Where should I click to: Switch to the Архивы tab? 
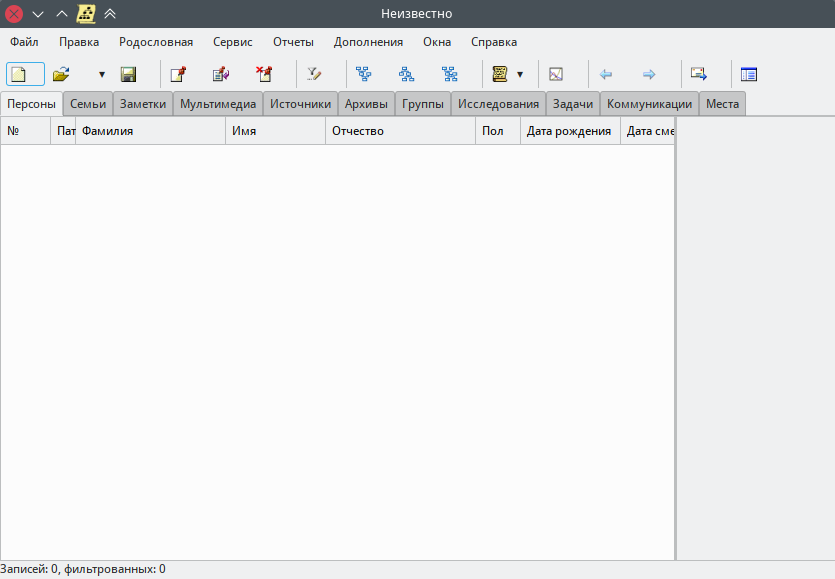(366, 104)
